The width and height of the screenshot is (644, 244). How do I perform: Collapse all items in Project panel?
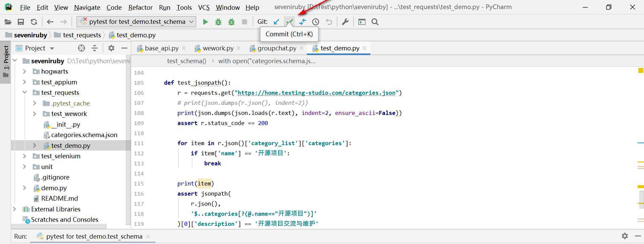click(95, 48)
